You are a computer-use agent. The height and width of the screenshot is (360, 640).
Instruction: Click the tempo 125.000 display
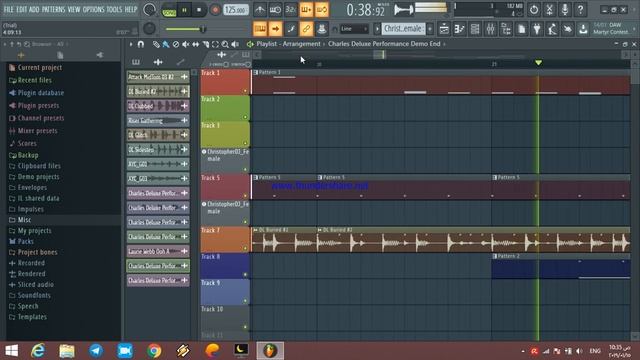pos(236,10)
